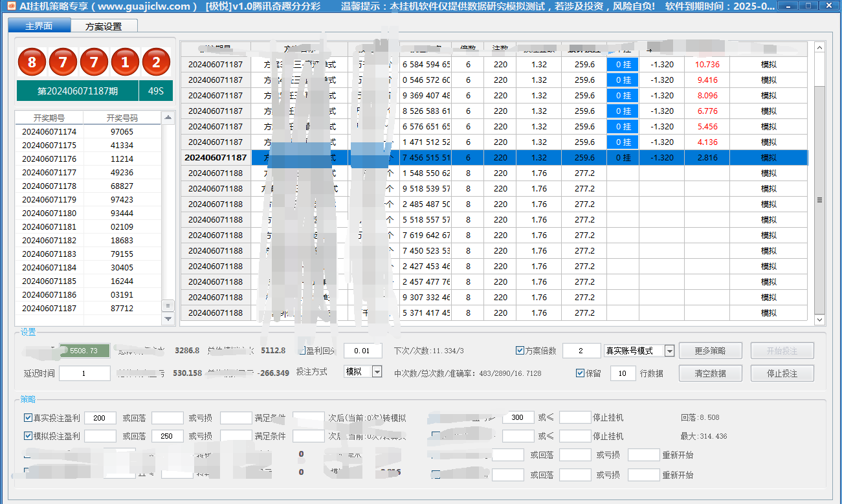This screenshot has width=842, height=504.
Task: Uncheck the 模拟投注盈利 checkbox
Action: 28,436
